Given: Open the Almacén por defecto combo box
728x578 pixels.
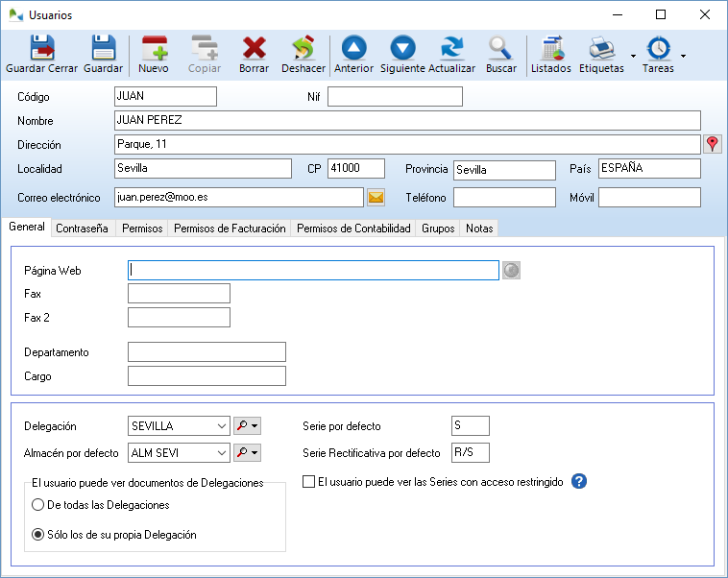Looking at the screenshot, I should [222, 453].
